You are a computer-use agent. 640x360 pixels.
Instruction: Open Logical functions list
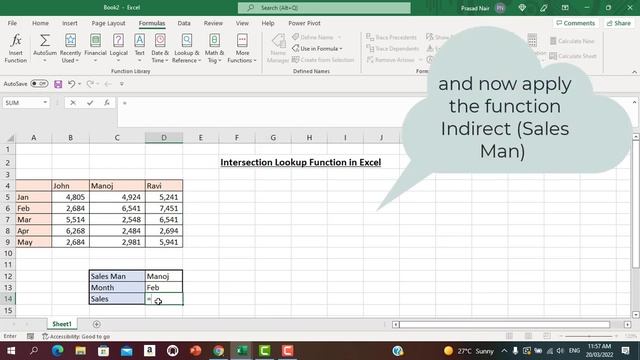(118, 48)
